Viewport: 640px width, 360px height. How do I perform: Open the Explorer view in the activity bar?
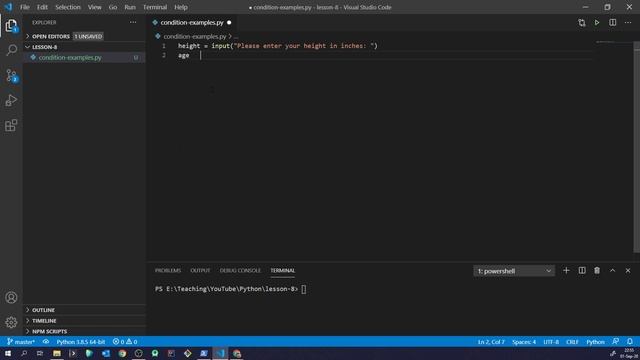click(11, 26)
